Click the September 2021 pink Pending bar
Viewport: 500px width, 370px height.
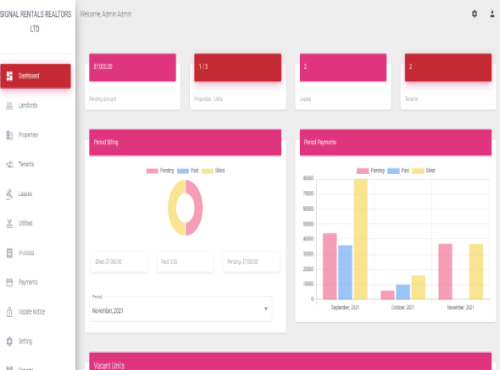[x=330, y=266]
